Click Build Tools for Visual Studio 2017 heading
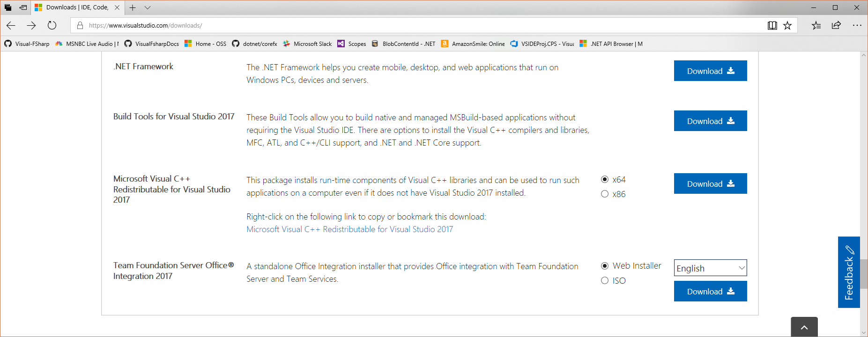 [x=174, y=117]
